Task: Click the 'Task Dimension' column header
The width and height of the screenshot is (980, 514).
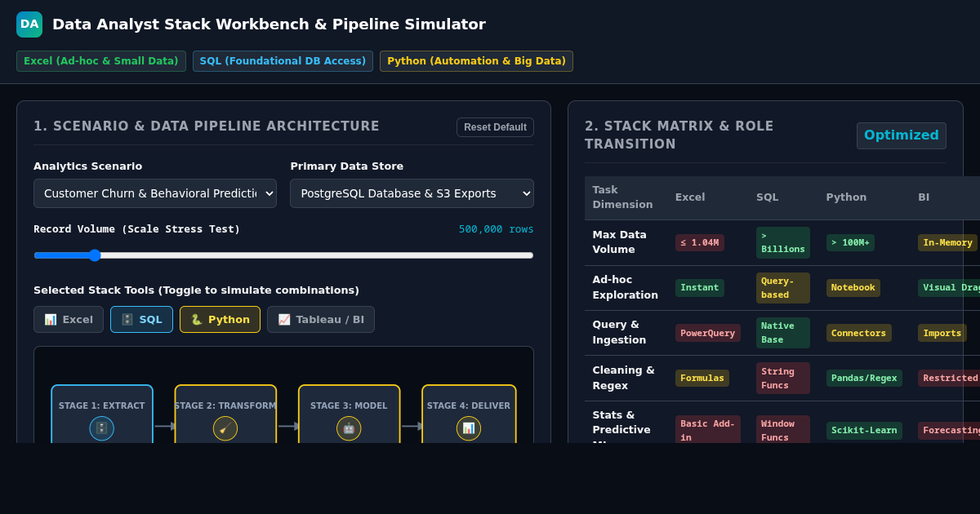Action: coord(622,197)
